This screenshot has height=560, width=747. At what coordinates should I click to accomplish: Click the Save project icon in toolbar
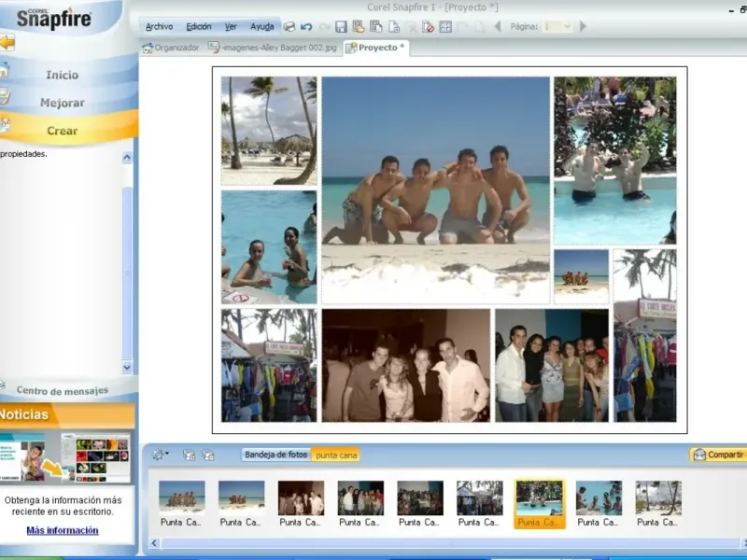tap(341, 27)
